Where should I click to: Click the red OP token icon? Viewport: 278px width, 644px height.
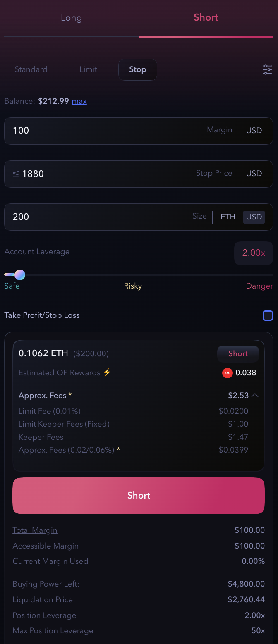pos(227,373)
